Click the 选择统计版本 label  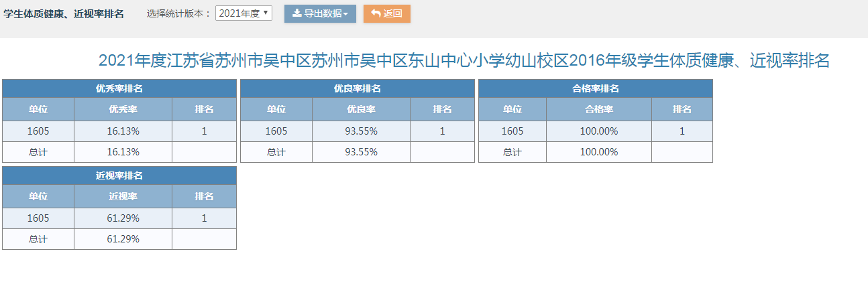[x=179, y=13]
